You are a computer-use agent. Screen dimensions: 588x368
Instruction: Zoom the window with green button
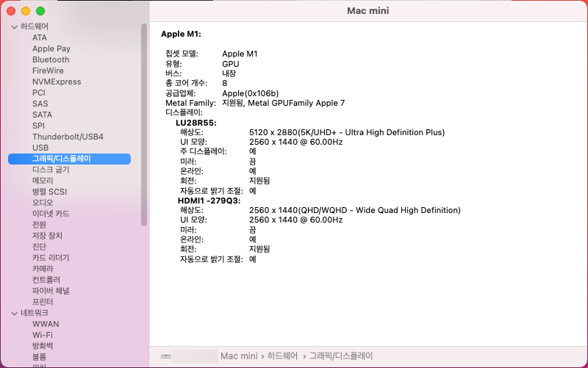point(40,11)
